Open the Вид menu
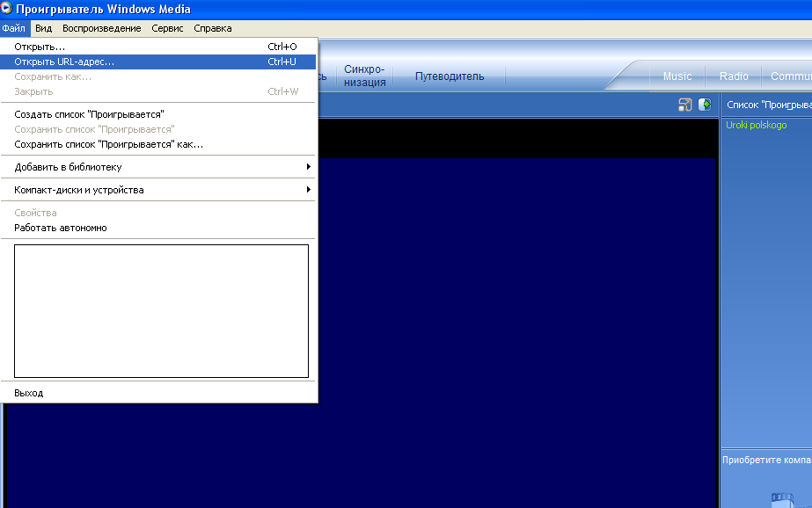 43,28
